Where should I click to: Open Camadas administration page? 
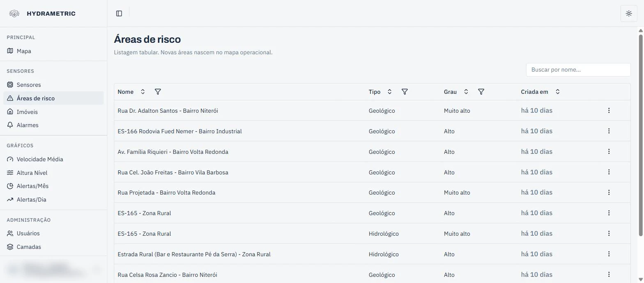pyautogui.click(x=53, y=247)
